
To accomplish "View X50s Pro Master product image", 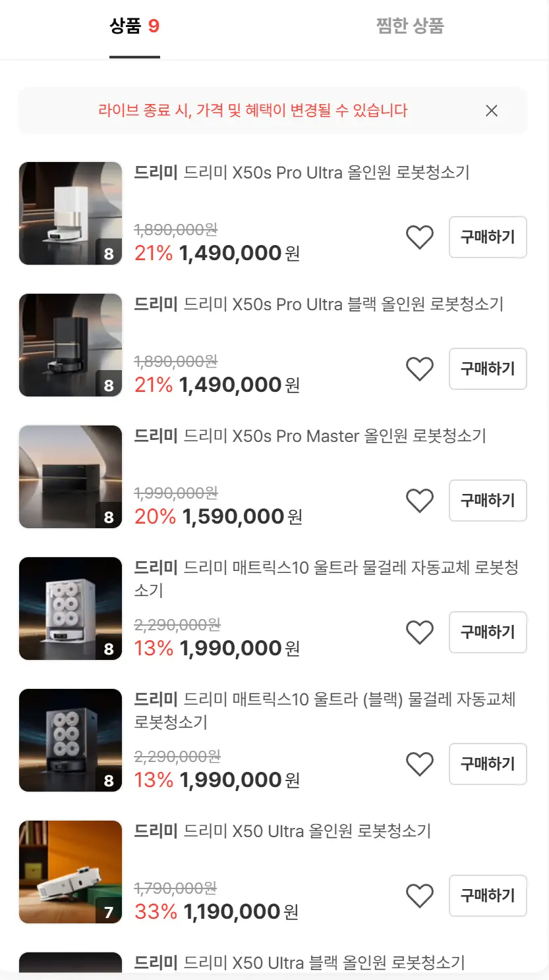I will (x=71, y=477).
